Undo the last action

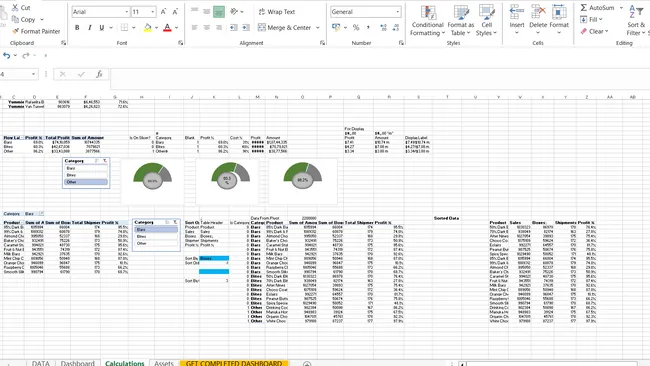7,55
